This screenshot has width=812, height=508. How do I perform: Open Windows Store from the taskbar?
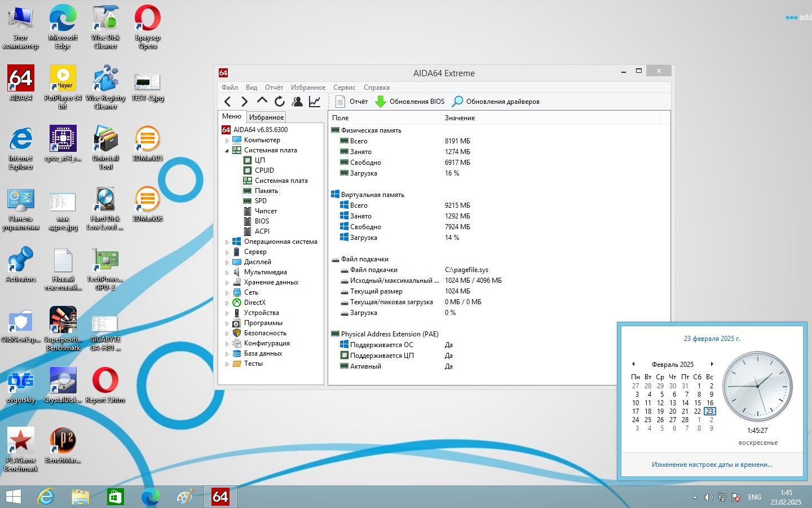(115, 497)
